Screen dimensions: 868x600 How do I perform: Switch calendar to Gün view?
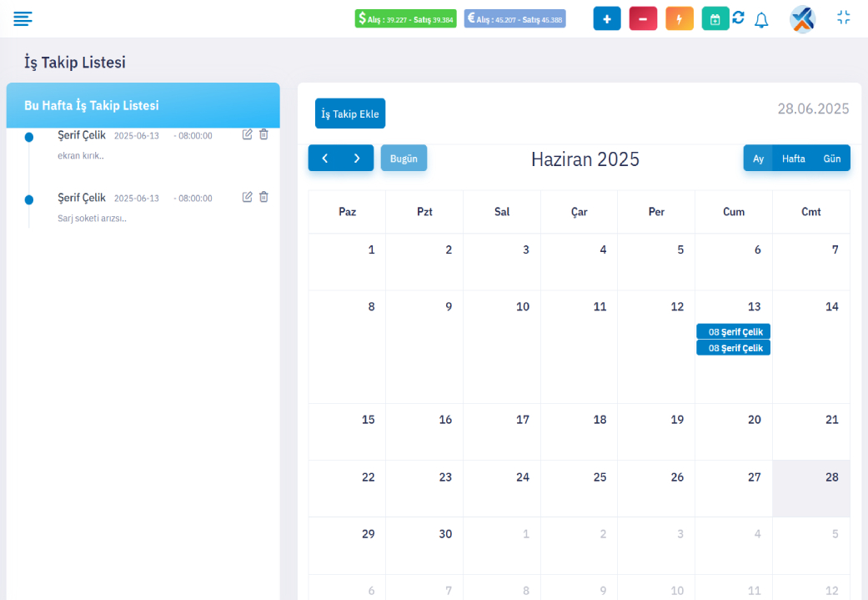pyautogui.click(x=831, y=158)
